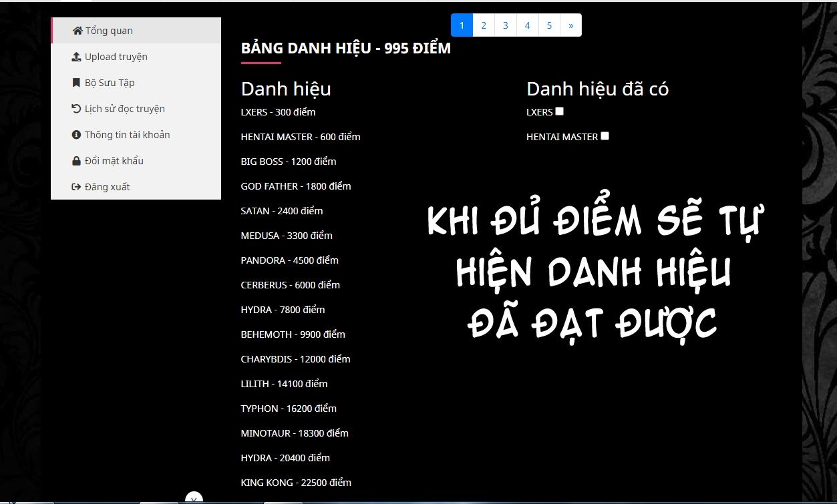Click the sign-out icon beside Đăng xuất
837x504 pixels.
(76, 187)
